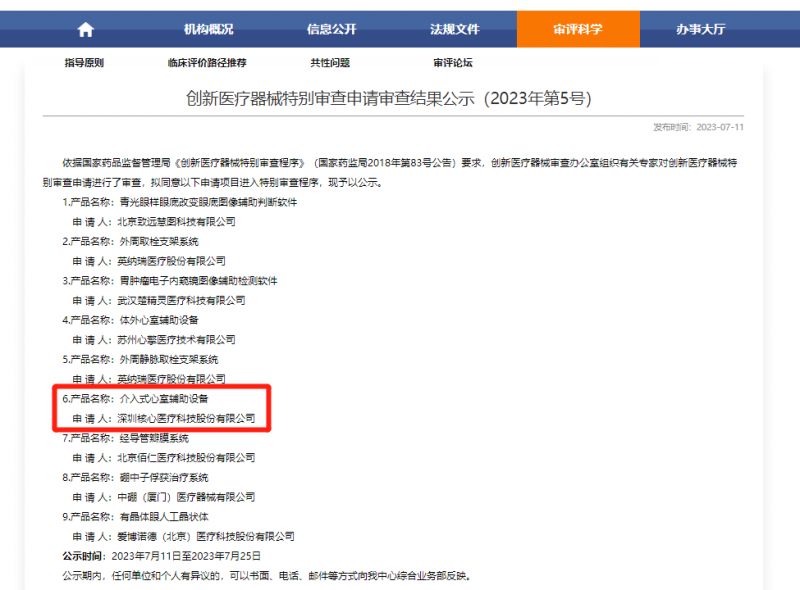Click applicant 武汉楚精灵医疗科技有限公司
800x590 pixels.
(x=179, y=300)
